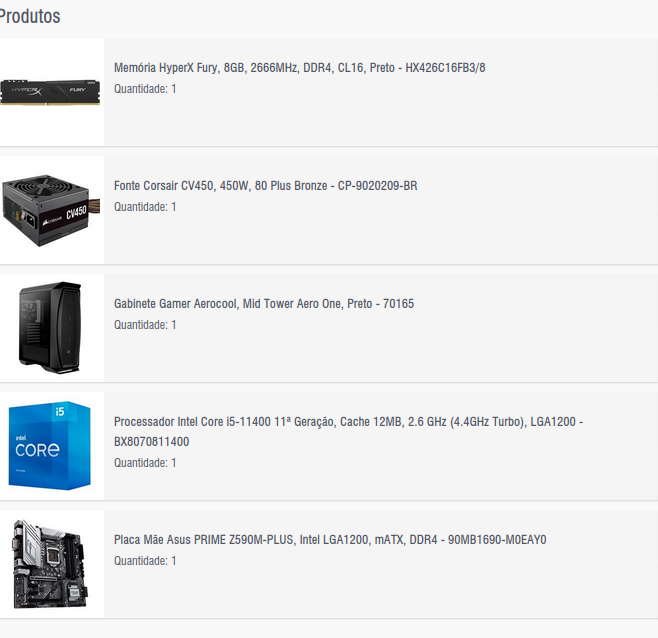Open Fonte Corsair CV450 450W product link

pos(266,186)
